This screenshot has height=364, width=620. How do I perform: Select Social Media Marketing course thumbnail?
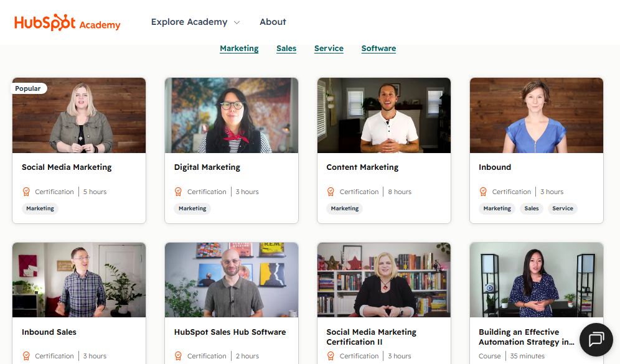[79, 115]
